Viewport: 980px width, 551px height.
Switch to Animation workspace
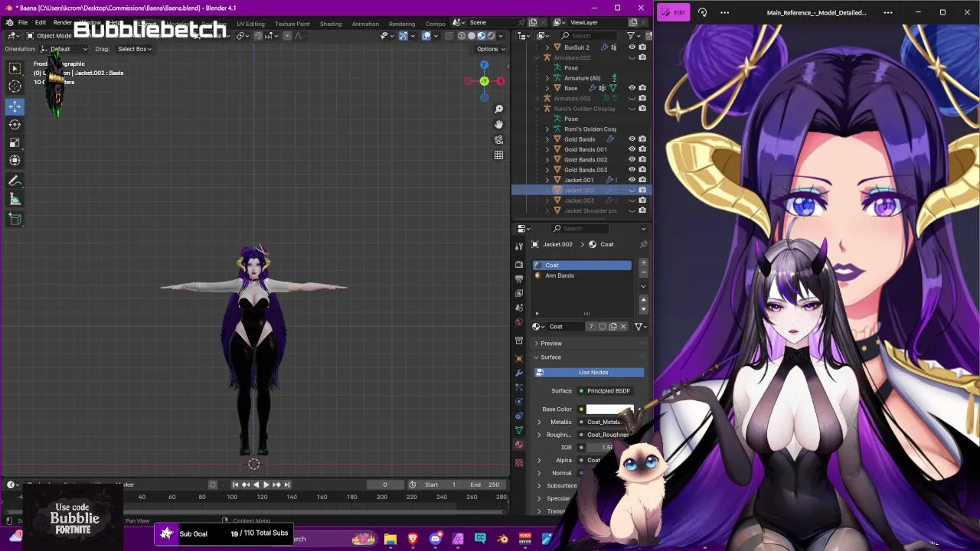(x=365, y=24)
